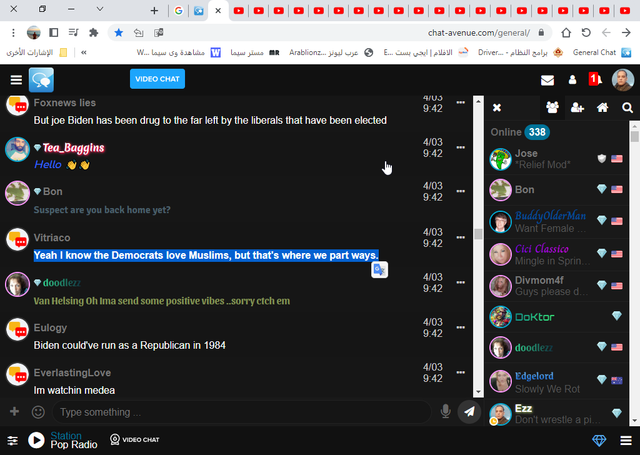Click the Eulogy default chat avatar
The image size is (640, 455).
[17, 330]
